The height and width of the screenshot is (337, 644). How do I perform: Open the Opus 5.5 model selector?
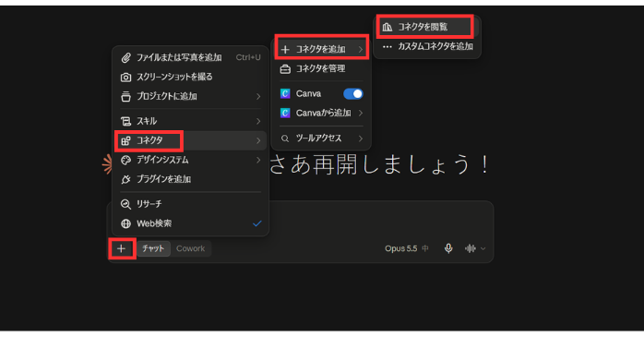pos(407,248)
